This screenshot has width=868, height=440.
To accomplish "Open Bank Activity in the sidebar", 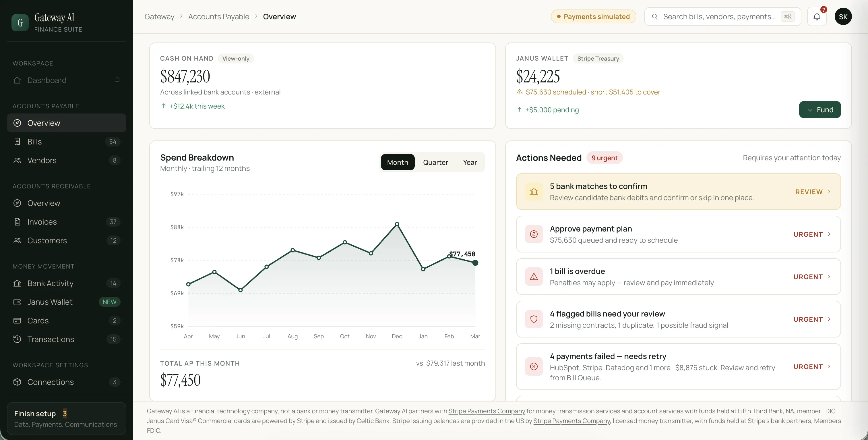I will pos(66,283).
